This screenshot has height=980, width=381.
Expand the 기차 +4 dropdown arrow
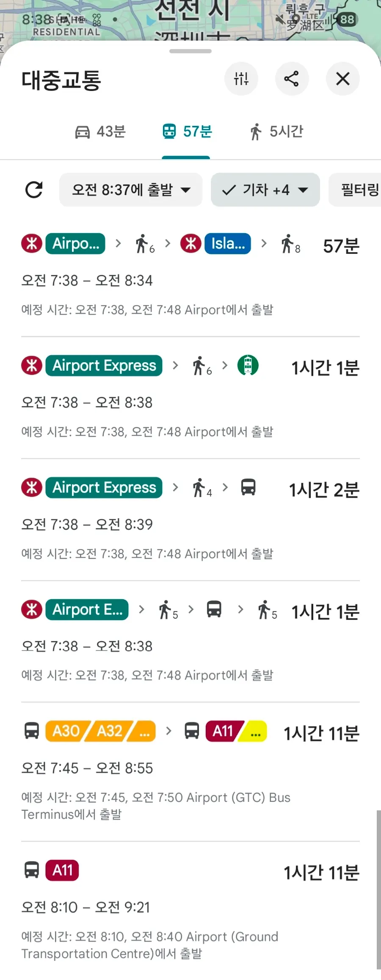point(303,190)
